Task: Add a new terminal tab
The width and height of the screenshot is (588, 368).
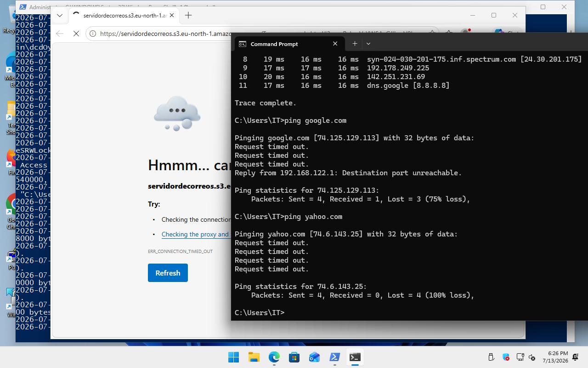Action: 355,44
